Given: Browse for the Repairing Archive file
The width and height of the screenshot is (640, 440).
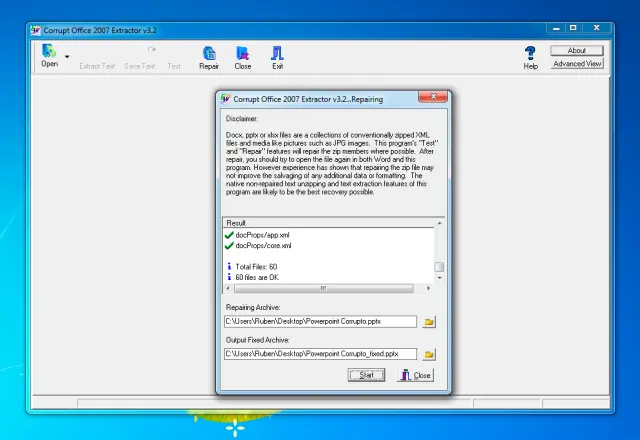Looking at the screenshot, I should pyautogui.click(x=430, y=322).
